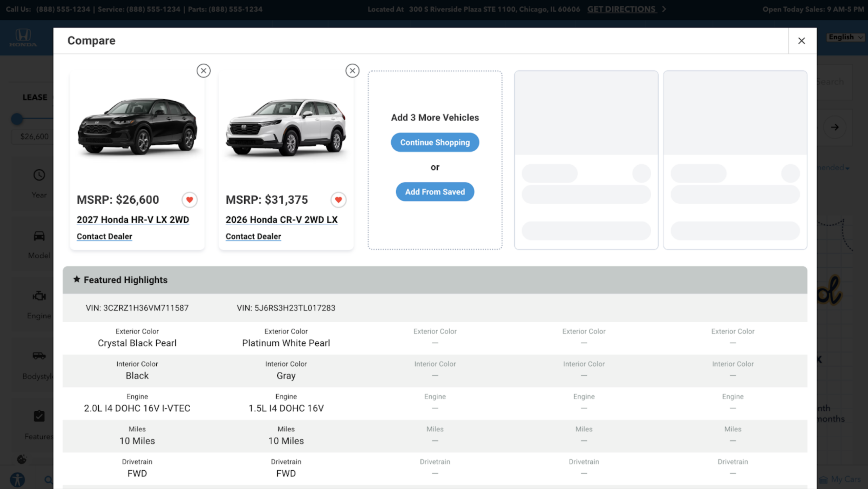Image resolution: width=868 pixels, height=489 pixels.
Task: Remove the 2026 Honda CR-V from comparison
Action: coord(352,70)
